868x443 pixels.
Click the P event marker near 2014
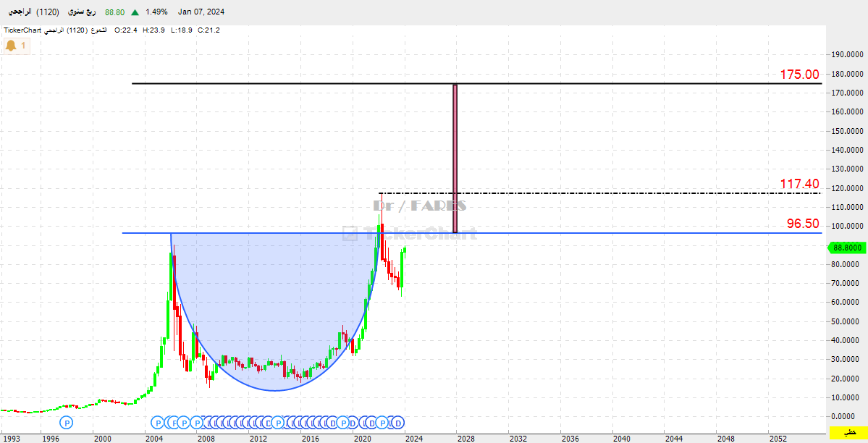[279, 423]
